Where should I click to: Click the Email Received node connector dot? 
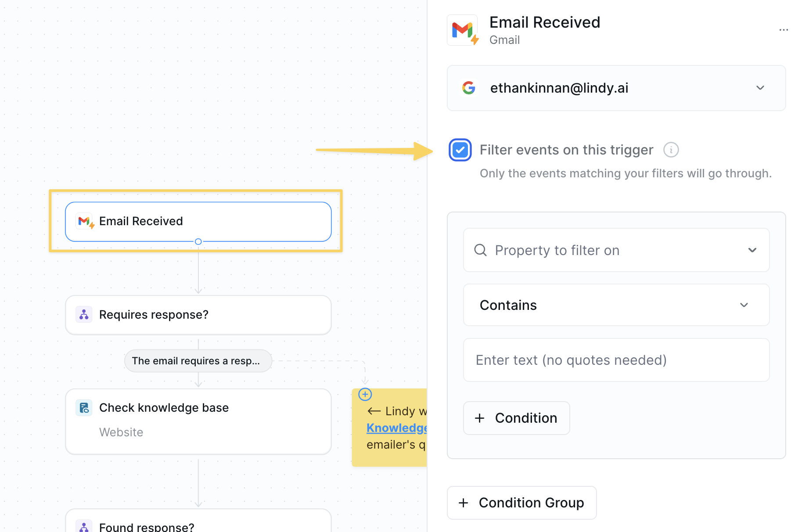coord(198,241)
